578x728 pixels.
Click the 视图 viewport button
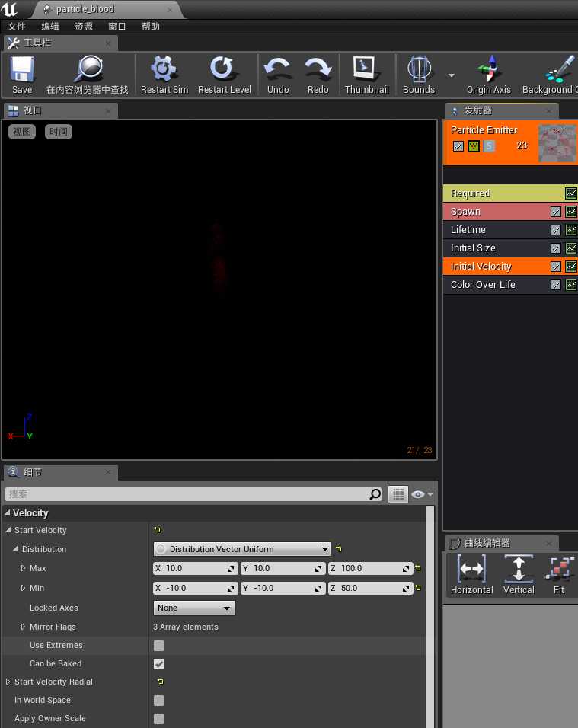tap(22, 132)
